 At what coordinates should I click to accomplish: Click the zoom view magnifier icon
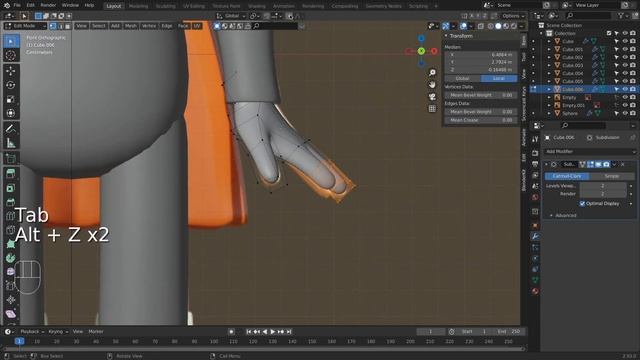[432, 73]
